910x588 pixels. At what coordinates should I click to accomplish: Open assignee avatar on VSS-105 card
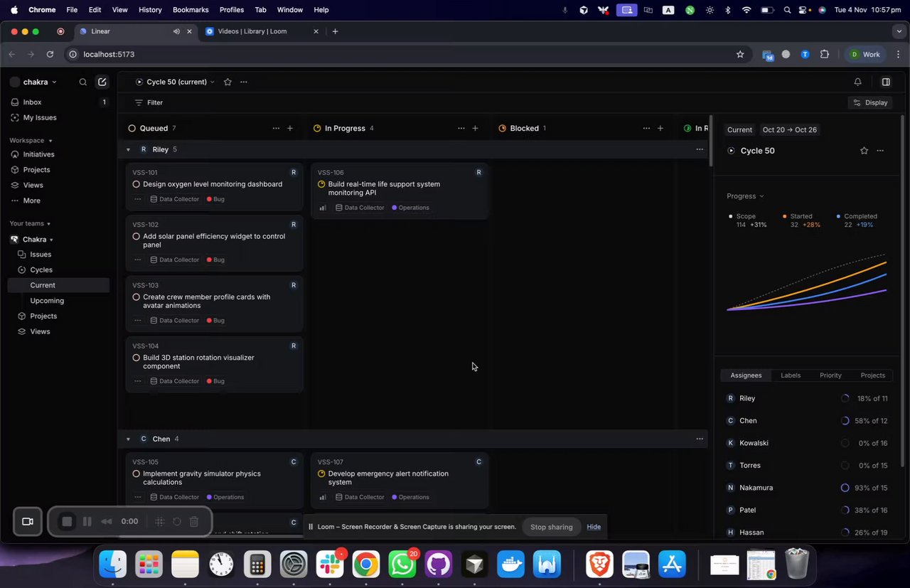[x=294, y=462]
